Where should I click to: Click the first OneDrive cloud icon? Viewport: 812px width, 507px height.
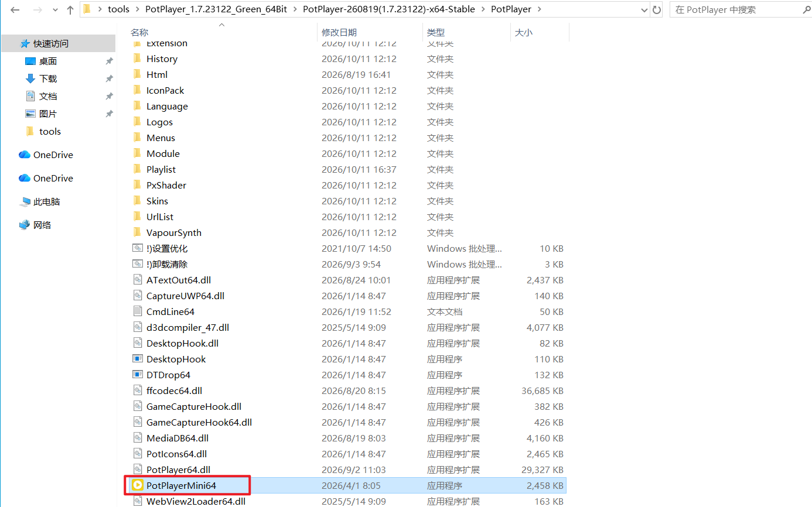click(x=25, y=155)
